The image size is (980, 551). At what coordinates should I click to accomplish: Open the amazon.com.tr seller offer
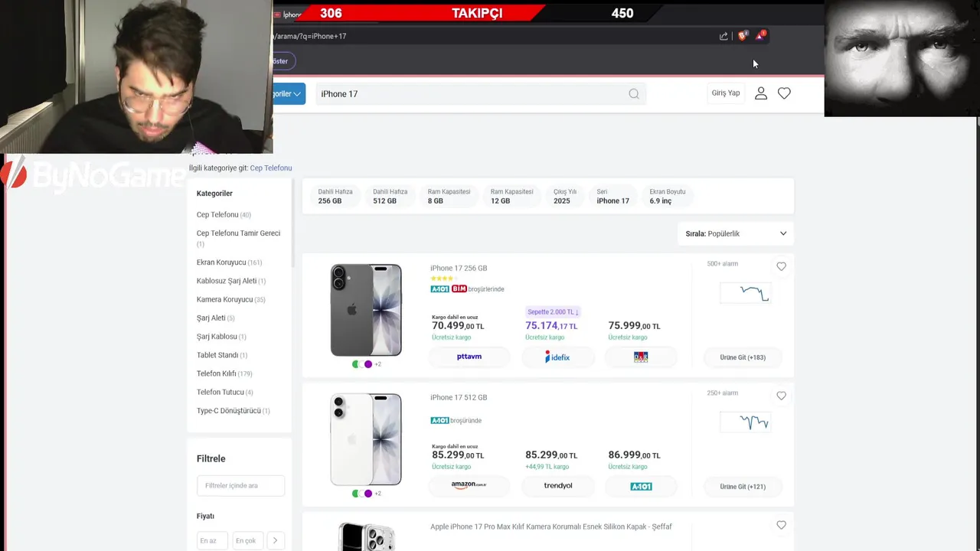click(469, 486)
